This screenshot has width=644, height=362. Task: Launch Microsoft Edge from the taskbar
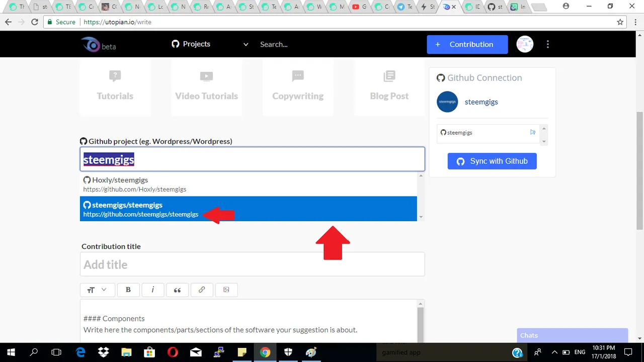(x=80, y=352)
